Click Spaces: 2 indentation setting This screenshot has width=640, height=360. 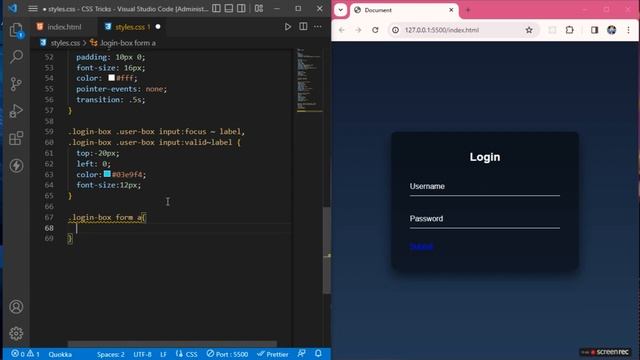pos(111,354)
